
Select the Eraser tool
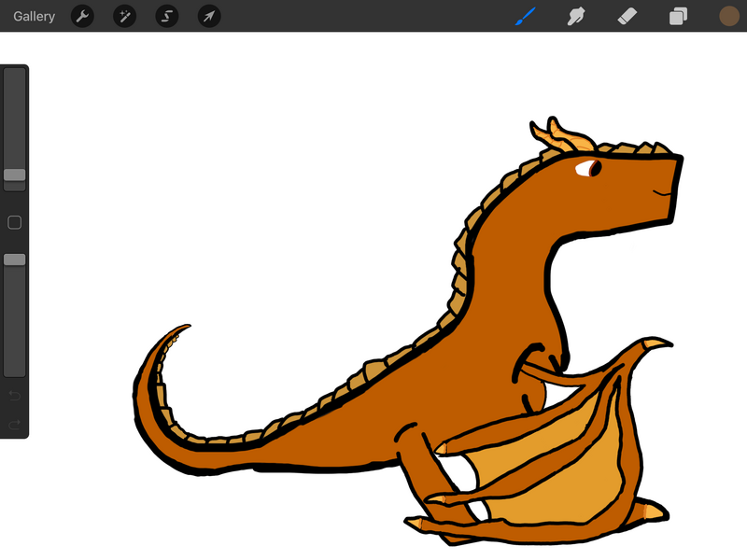coord(627,16)
